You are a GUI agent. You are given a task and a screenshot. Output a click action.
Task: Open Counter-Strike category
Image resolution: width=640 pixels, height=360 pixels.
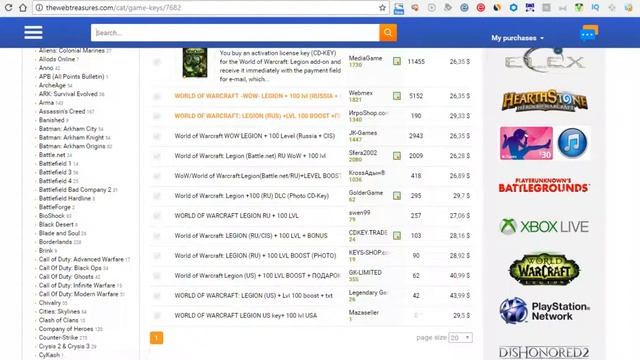pyautogui.click(x=58, y=338)
